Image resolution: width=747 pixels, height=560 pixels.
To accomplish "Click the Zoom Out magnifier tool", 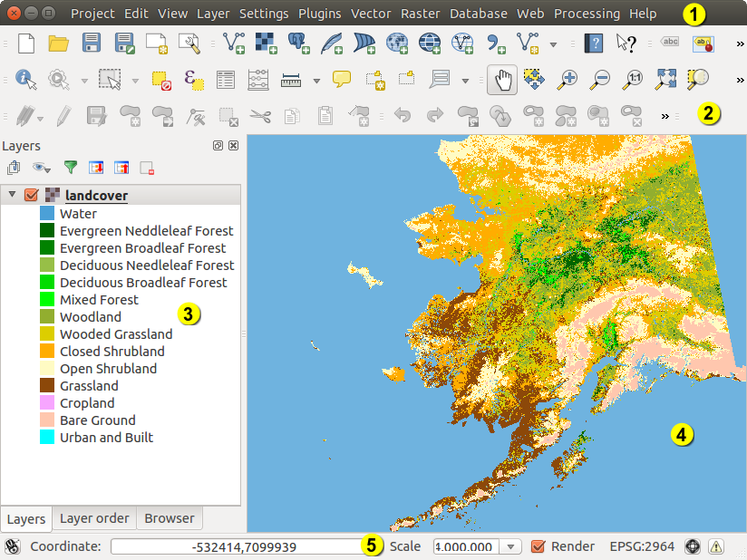I will click(600, 80).
